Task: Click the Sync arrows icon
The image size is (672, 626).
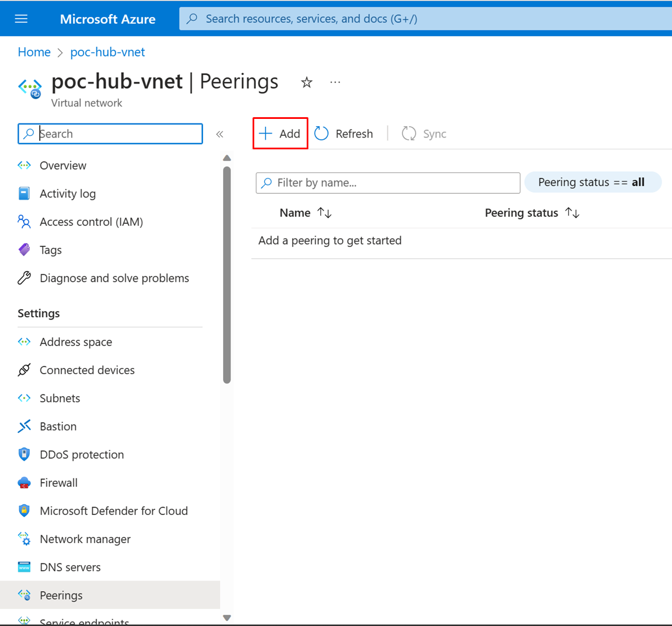Action: click(x=409, y=134)
